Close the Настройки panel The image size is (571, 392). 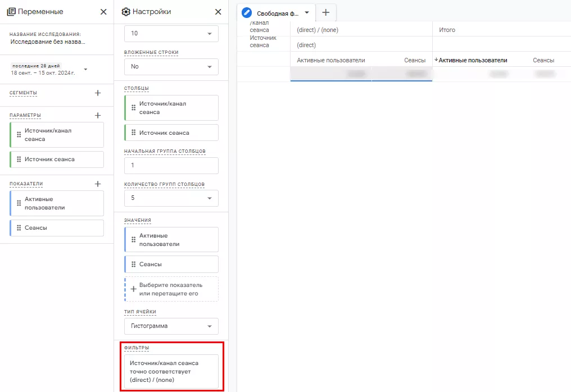coord(217,12)
